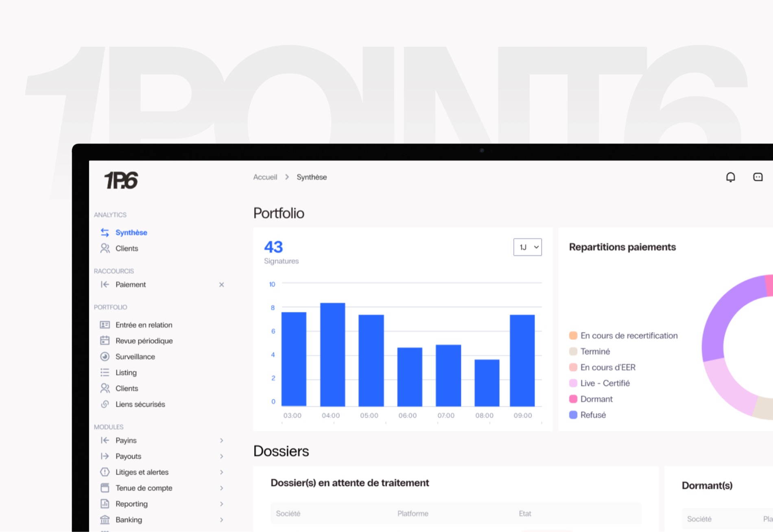Click the Surveillance icon
Viewport: 773px width, 532px height.
pos(105,356)
